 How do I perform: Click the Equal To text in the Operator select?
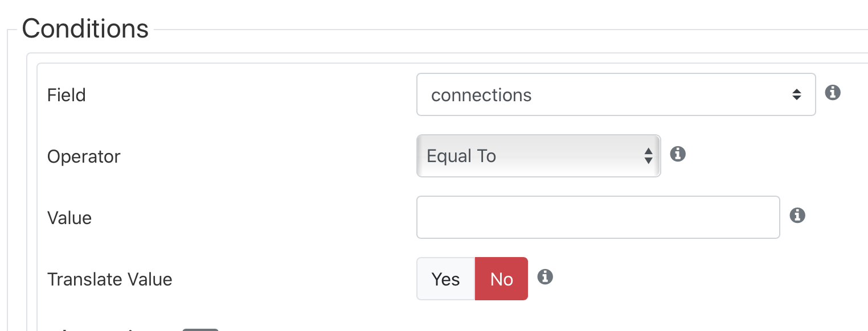(x=461, y=156)
